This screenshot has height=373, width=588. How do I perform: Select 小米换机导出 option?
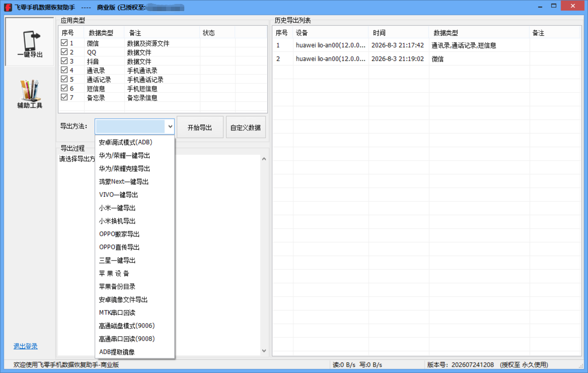135,221
